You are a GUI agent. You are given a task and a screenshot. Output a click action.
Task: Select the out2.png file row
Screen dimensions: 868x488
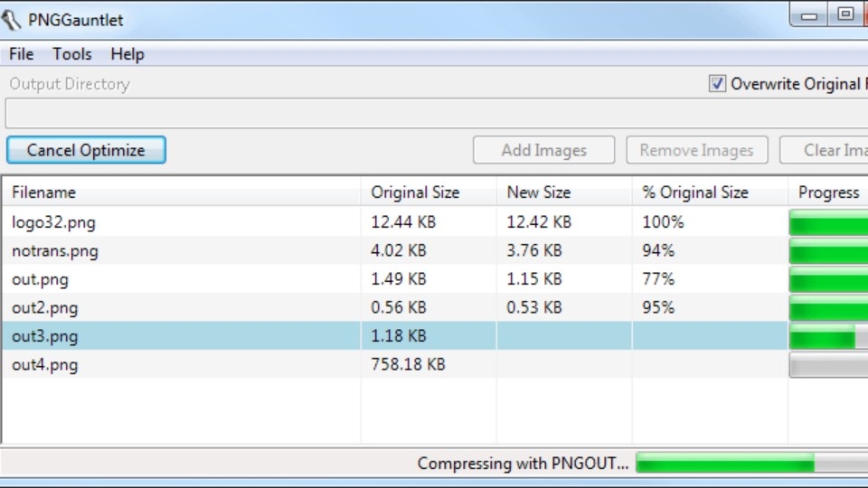point(435,307)
